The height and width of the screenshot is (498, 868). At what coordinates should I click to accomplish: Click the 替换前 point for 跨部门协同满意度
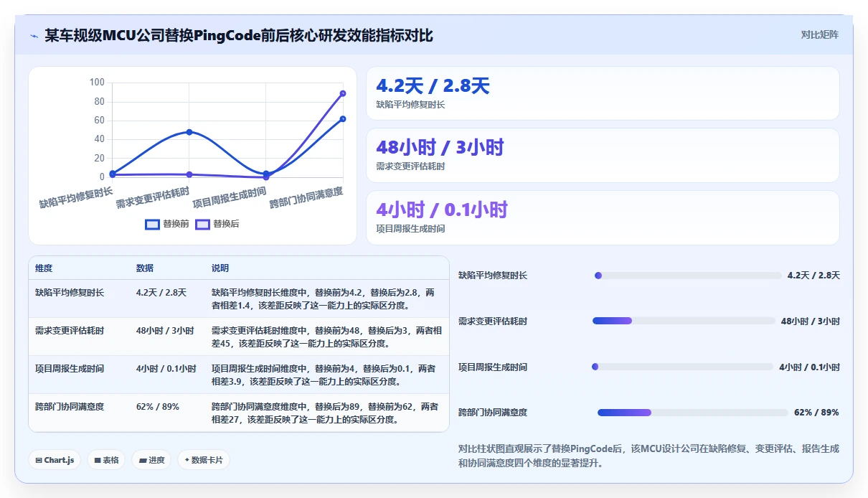pos(343,119)
